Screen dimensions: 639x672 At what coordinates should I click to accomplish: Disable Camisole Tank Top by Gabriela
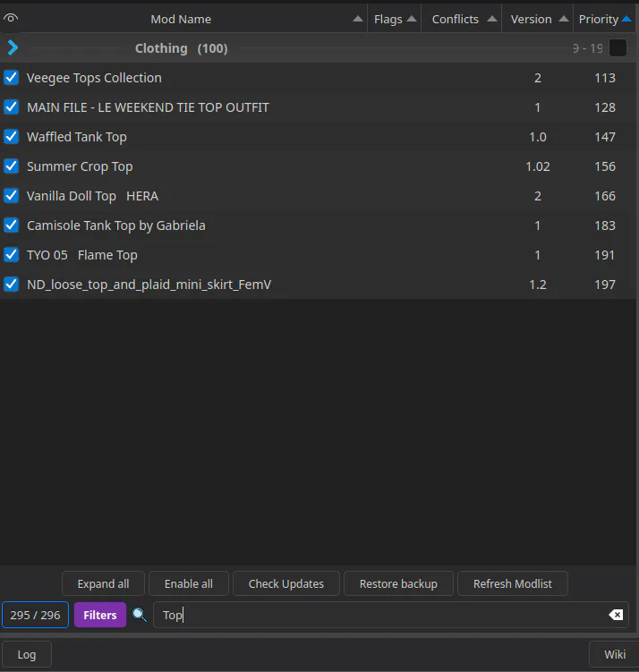(11, 225)
